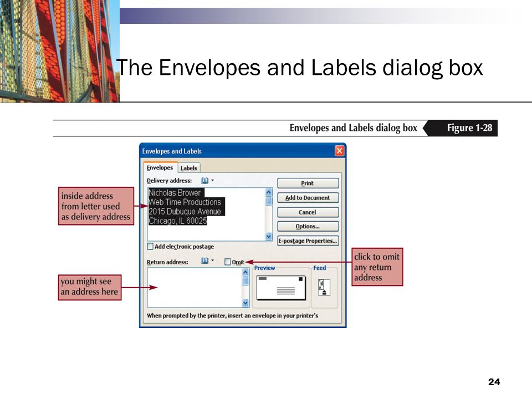
Task: Click the Delivery address scrollbar thumb
Action: coord(269,201)
